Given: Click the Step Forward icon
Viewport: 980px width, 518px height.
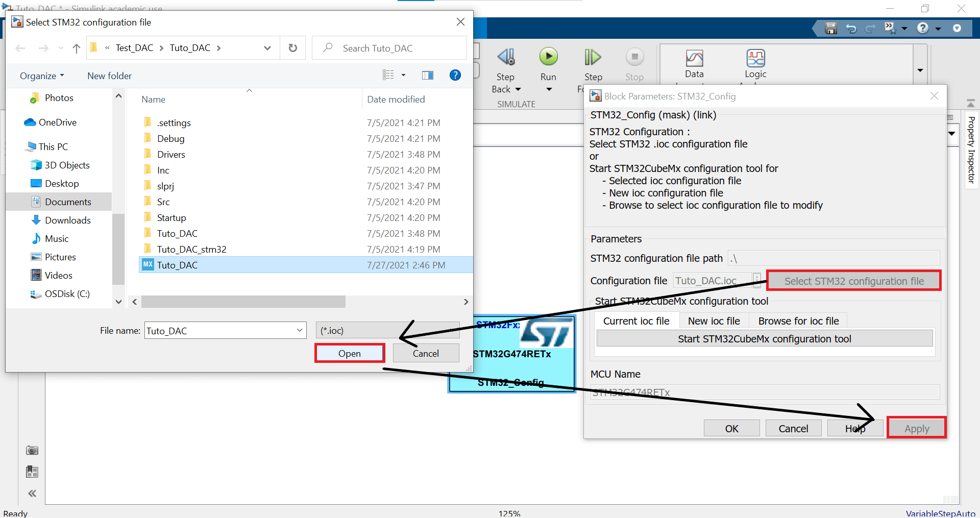Looking at the screenshot, I should (593, 57).
